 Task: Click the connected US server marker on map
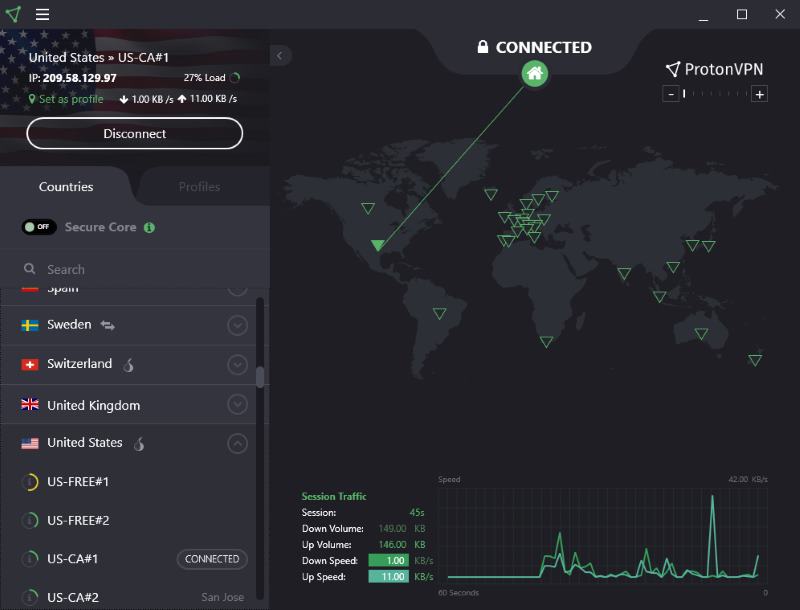(x=378, y=245)
